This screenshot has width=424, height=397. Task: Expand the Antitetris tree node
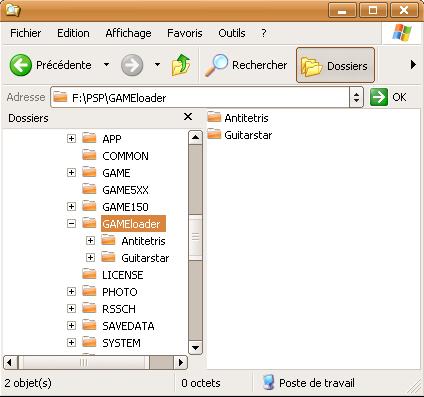click(x=90, y=240)
